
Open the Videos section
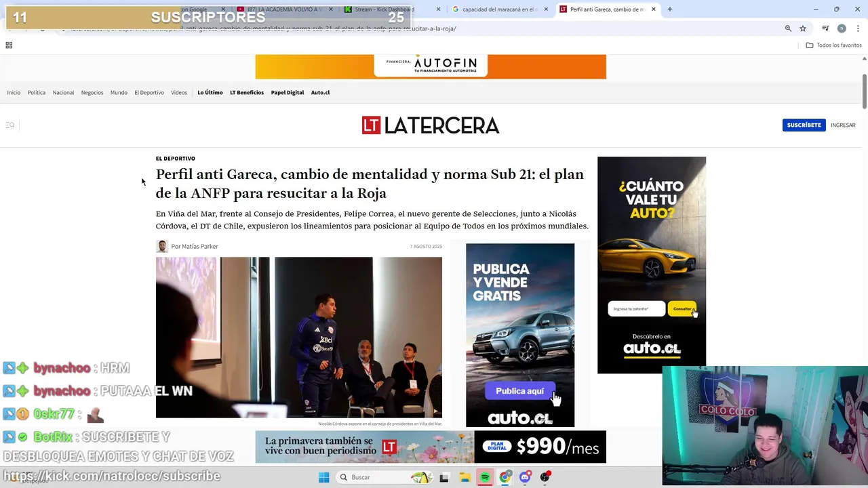coord(179,93)
